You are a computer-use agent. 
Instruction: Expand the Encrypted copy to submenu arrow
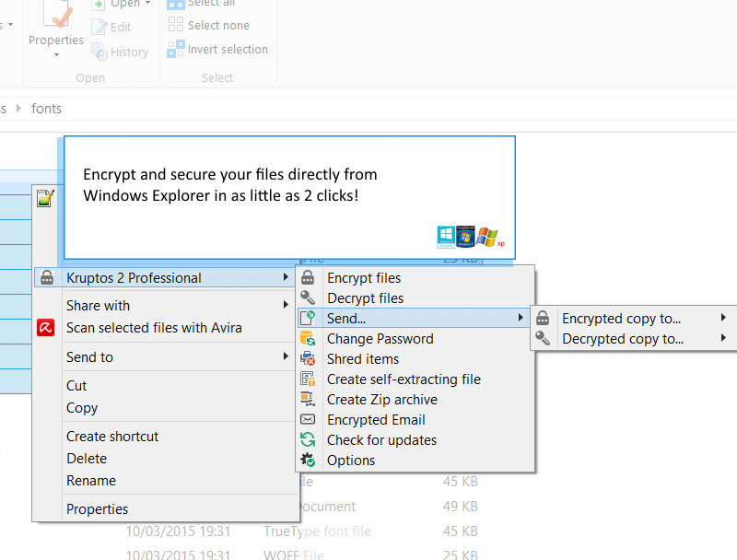[724, 319]
